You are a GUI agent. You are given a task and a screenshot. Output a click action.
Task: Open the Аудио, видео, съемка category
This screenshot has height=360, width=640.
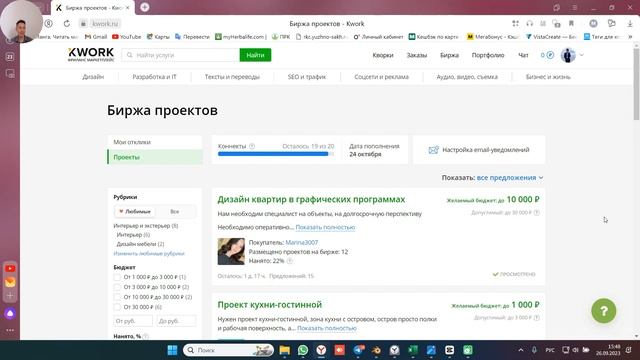(467, 77)
